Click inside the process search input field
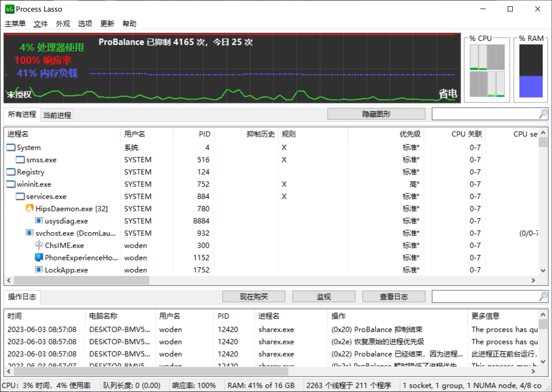 (485, 114)
